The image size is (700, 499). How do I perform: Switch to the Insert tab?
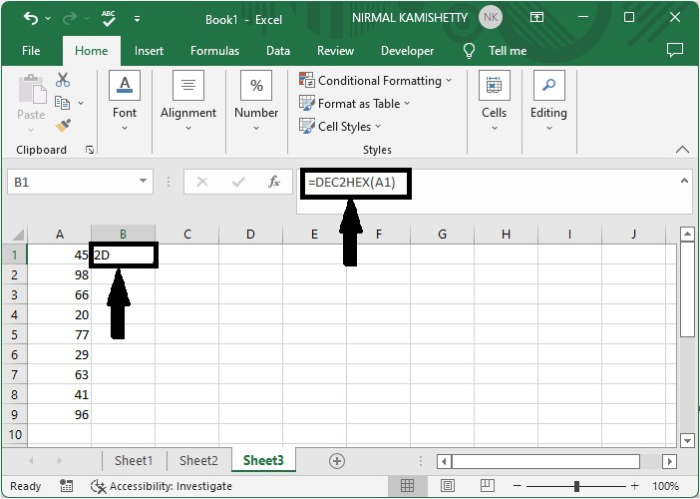pos(149,51)
